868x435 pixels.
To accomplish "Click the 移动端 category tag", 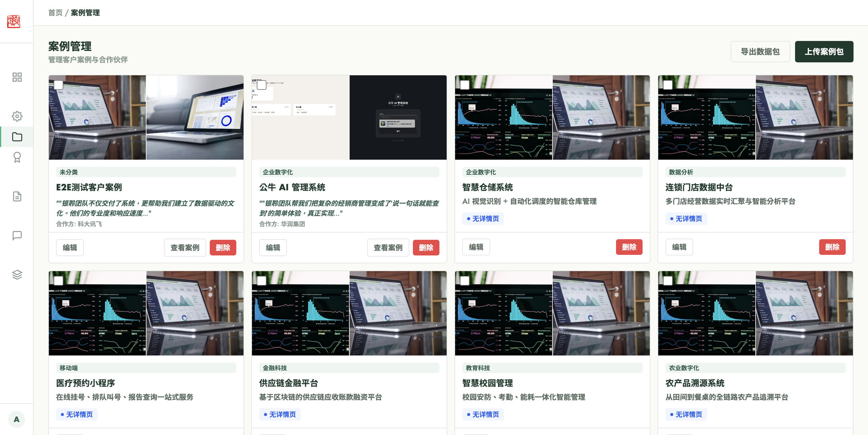I will tap(146, 368).
